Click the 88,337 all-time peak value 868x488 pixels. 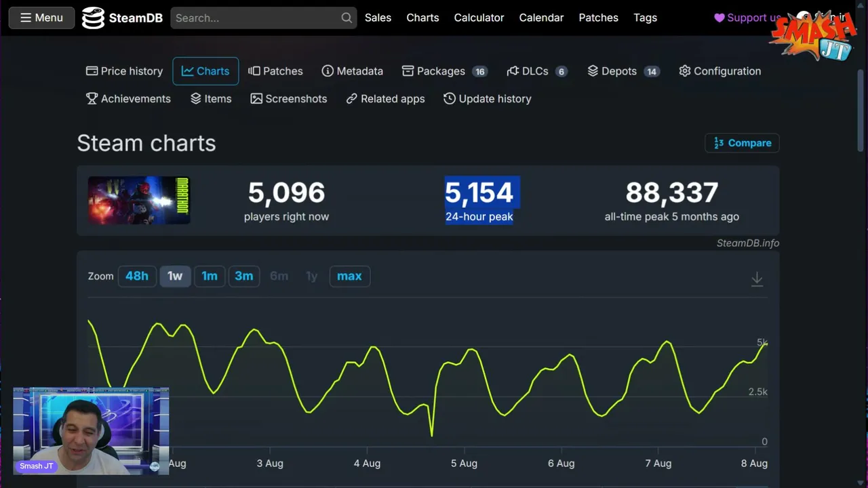[672, 192]
